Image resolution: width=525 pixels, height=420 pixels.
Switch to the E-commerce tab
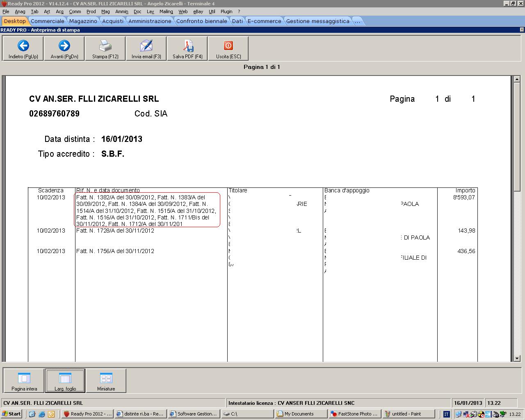(265, 21)
